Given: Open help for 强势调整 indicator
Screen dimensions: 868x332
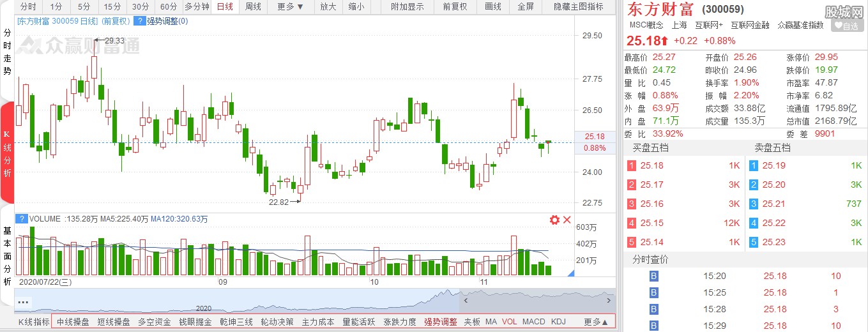Looking at the screenshot, I should pyautogui.click(x=140, y=21).
